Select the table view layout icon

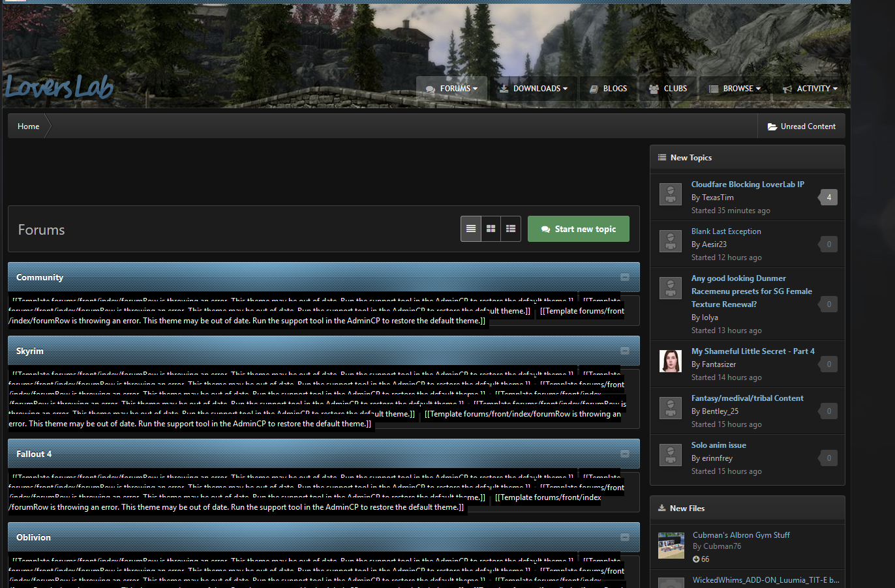coord(471,229)
